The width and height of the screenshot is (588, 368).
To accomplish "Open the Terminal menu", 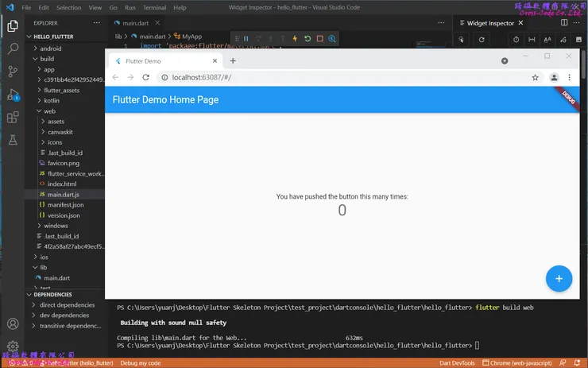I will tap(154, 7).
